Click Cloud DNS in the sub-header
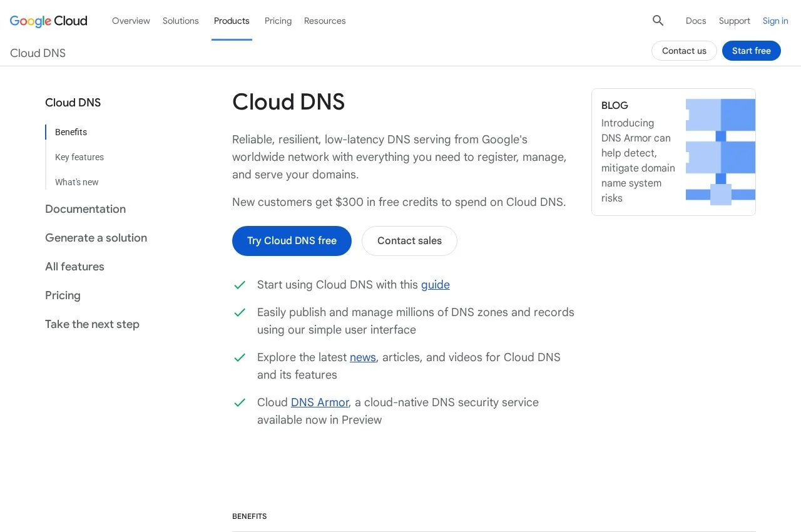Viewport: 801px width, 532px height. [x=38, y=53]
